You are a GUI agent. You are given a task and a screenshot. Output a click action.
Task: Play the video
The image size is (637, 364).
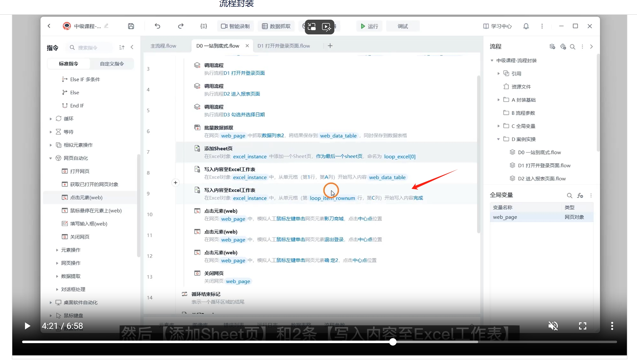click(x=27, y=326)
